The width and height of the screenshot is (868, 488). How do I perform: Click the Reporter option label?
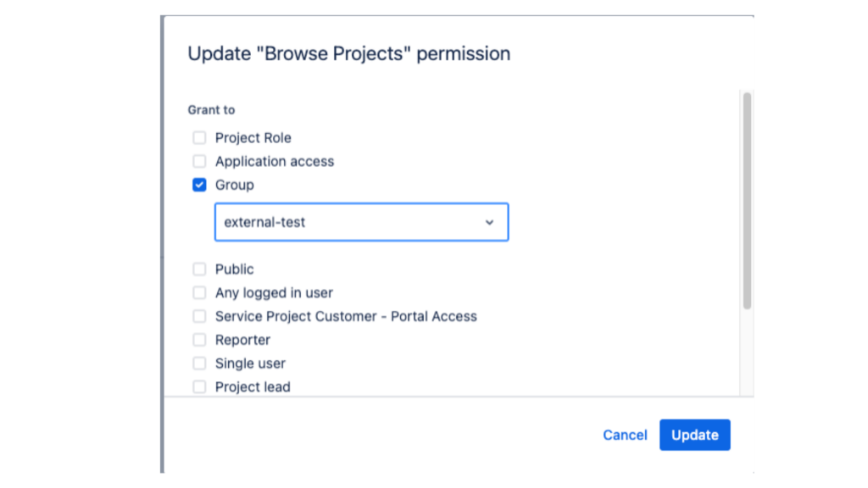click(x=242, y=340)
